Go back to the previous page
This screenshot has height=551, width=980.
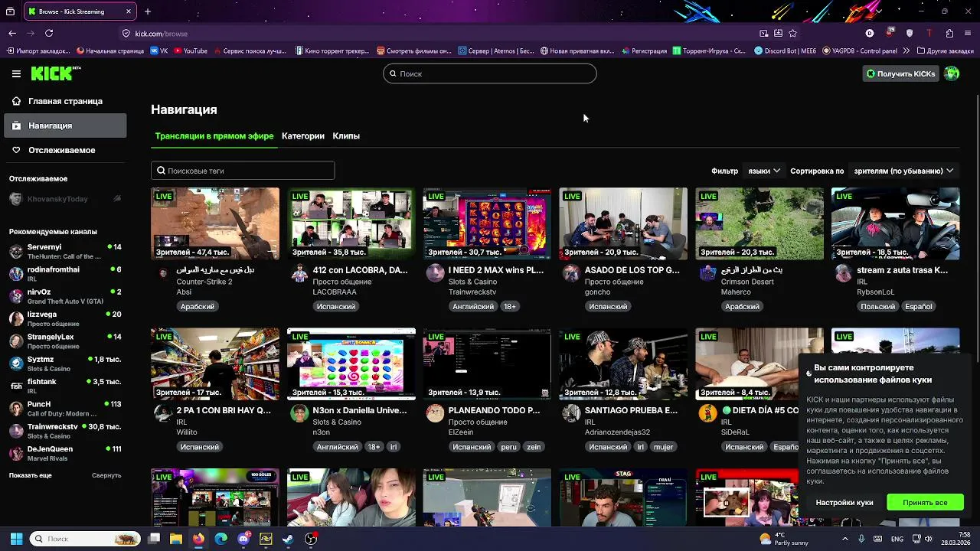click(x=12, y=33)
